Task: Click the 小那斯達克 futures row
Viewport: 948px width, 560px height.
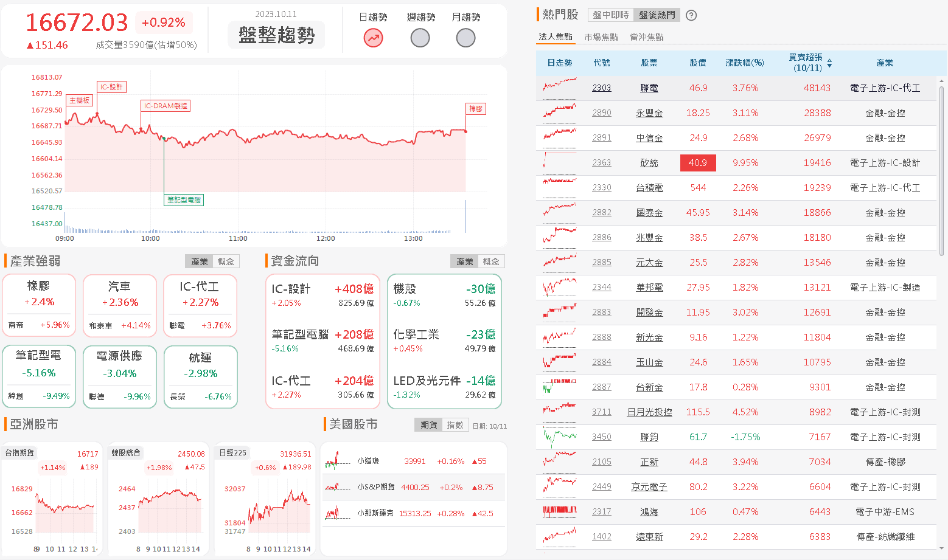Action: point(414,514)
